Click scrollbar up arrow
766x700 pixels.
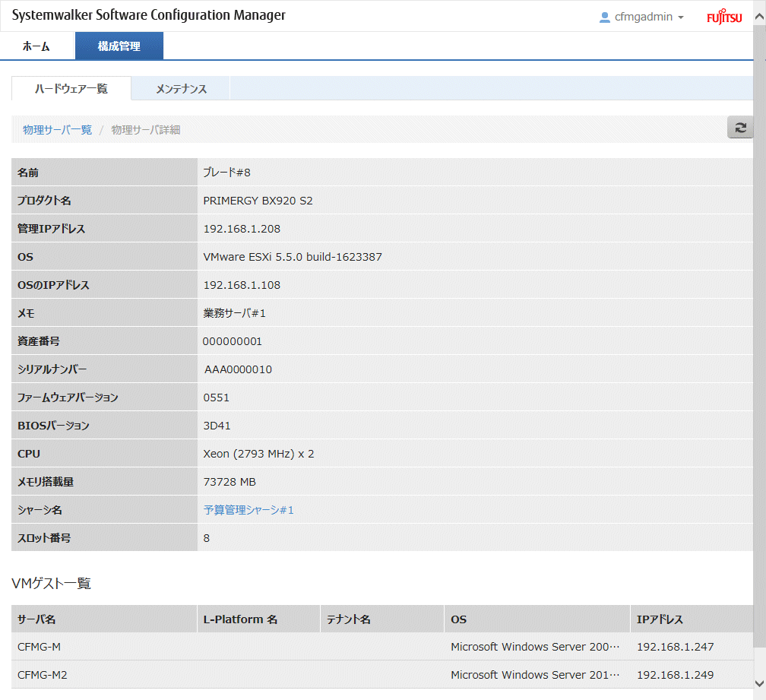point(760,17)
